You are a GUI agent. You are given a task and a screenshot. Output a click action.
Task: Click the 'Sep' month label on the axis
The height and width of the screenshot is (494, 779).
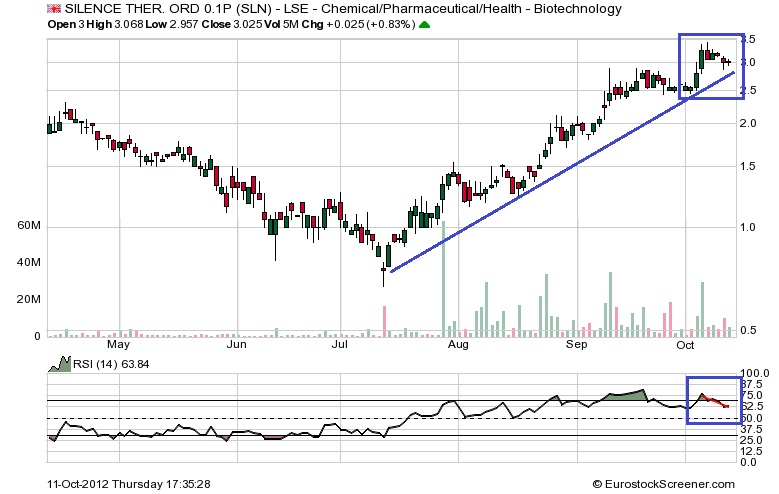click(x=576, y=344)
